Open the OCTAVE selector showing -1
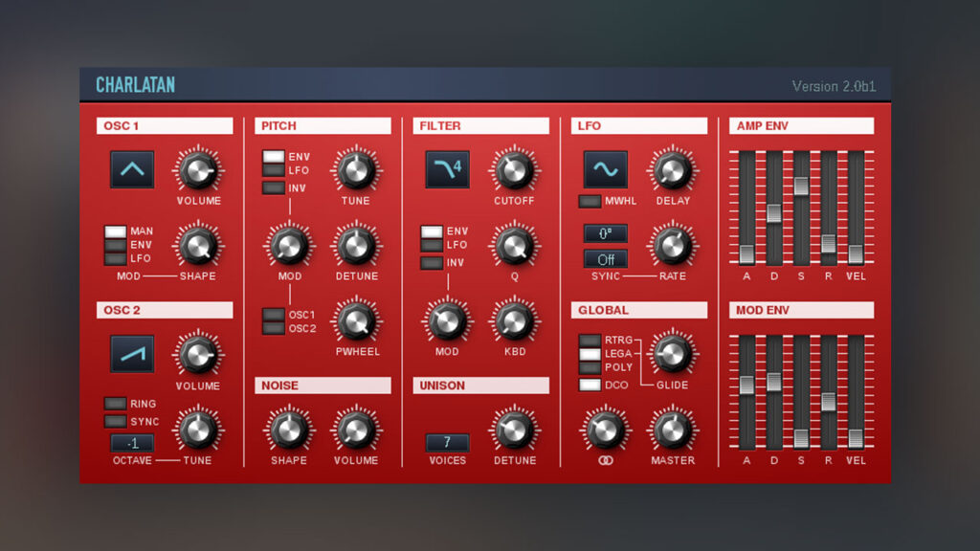Image resolution: width=980 pixels, height=551 pixels. click(132, 443)
